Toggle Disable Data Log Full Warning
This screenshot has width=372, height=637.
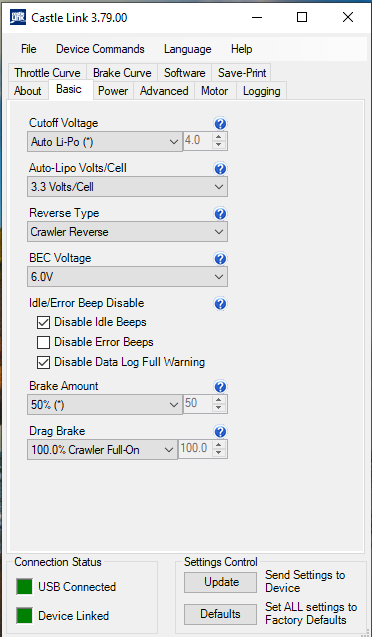point(43,362)
